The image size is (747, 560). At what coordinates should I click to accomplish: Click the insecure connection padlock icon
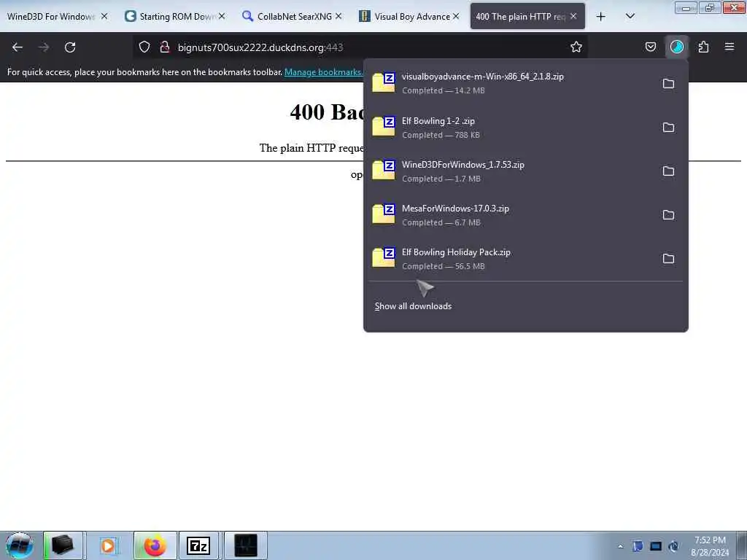coord(165,47)
